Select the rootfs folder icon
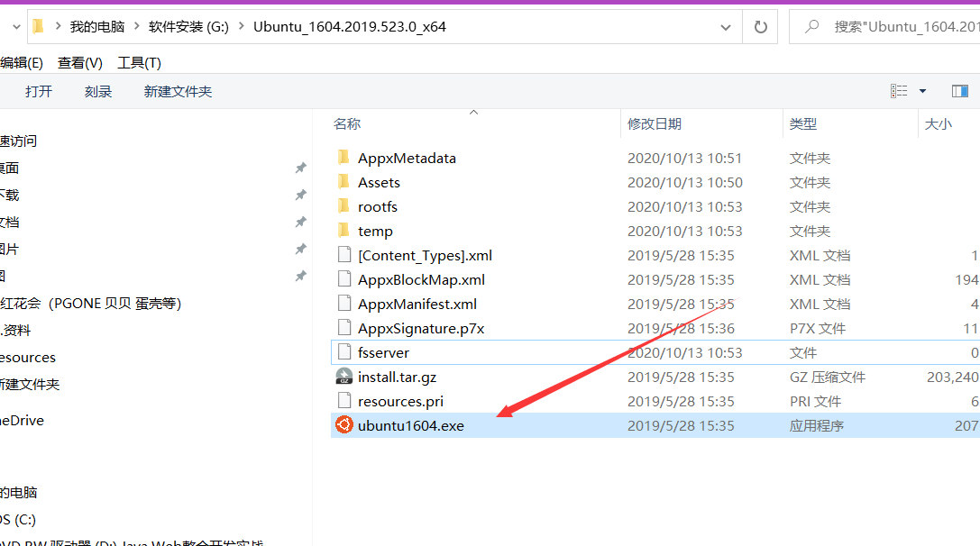The width and height of the screenshot is (980, 546). point(343,206)
